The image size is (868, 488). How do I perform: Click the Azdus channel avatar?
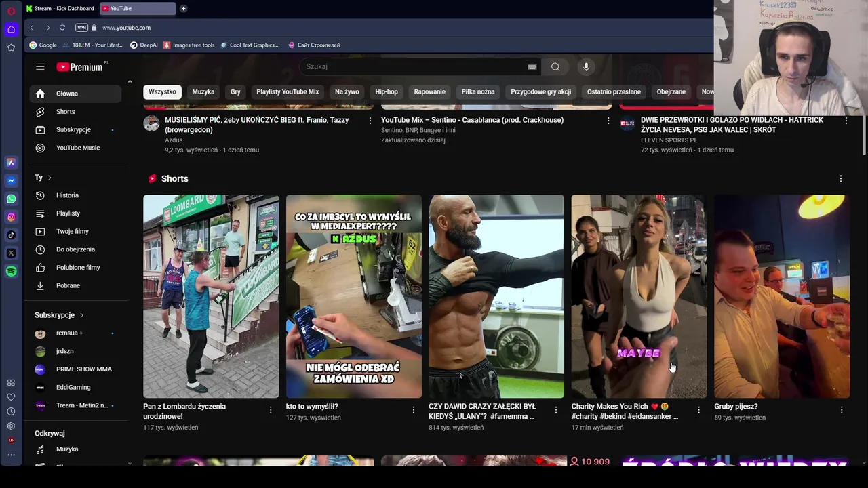tap(151, 123)
